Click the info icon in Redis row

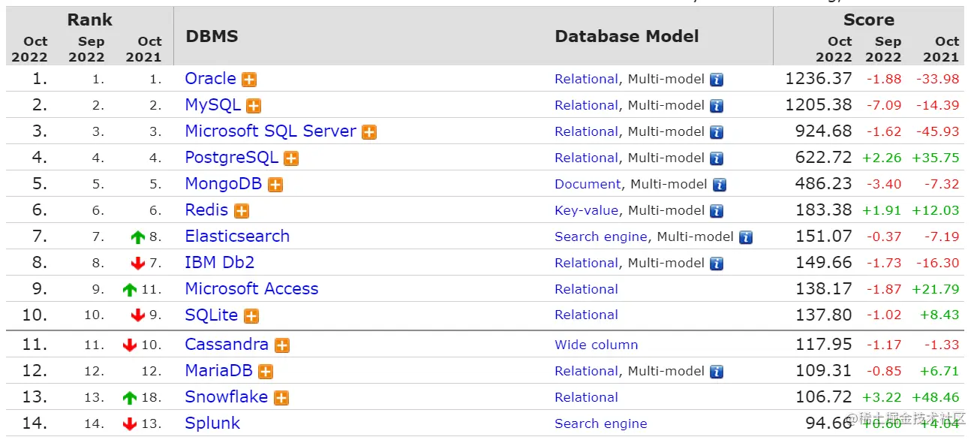(717, 211)
